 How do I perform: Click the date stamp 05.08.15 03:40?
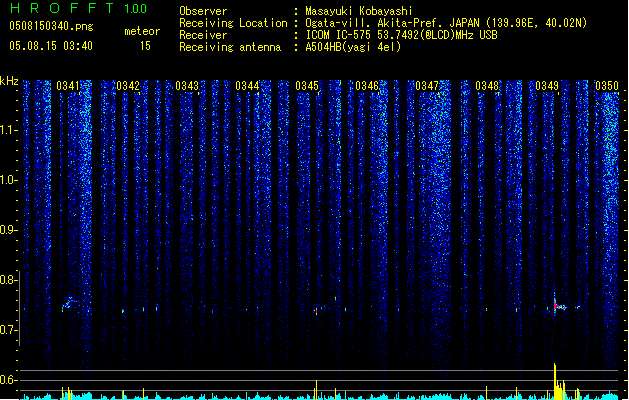(51, 46)
